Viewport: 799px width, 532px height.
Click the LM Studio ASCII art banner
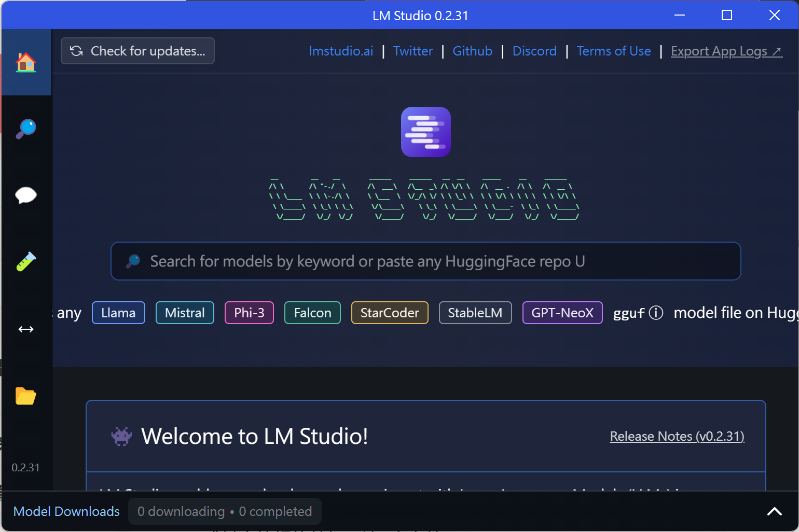coord(424,199)
